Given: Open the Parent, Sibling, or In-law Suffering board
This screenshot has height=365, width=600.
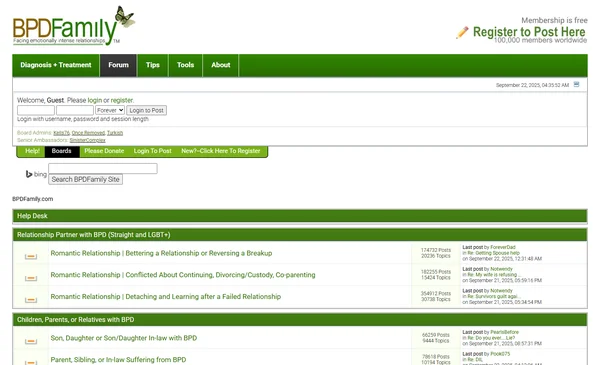Looking at the screenshot, I should 118,360.
